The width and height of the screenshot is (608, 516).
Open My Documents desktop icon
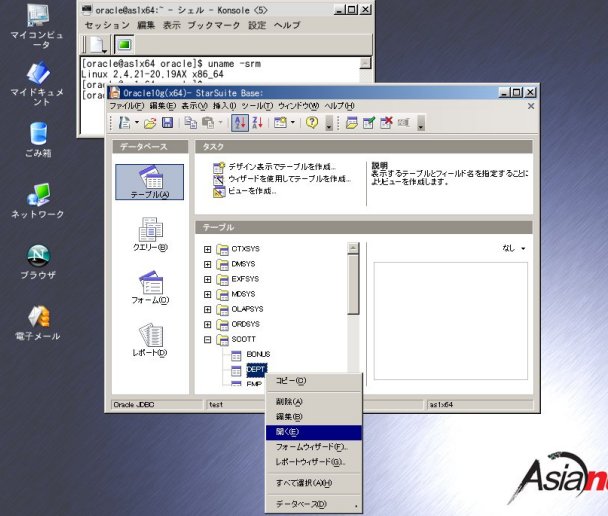37,84
